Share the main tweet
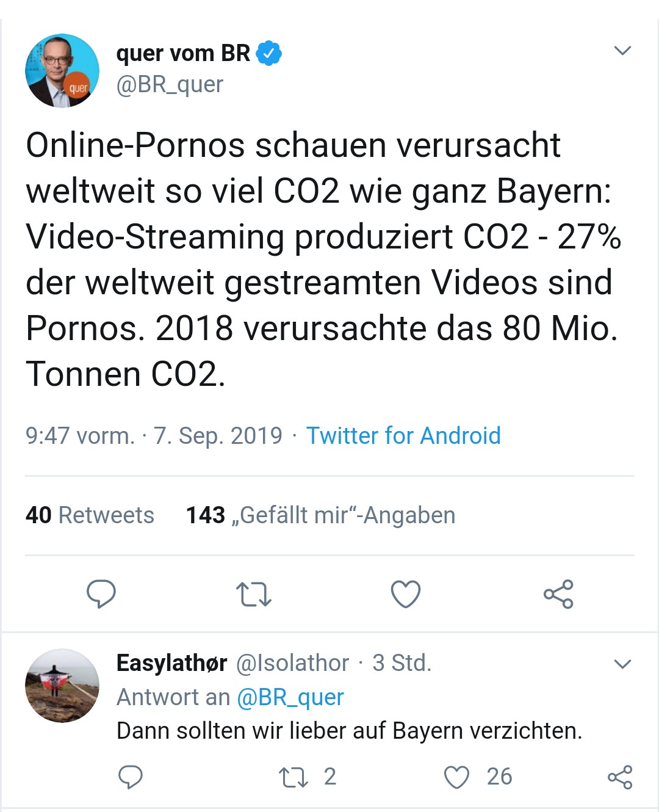Screen dimensions: 659x812 coord(558,594)
